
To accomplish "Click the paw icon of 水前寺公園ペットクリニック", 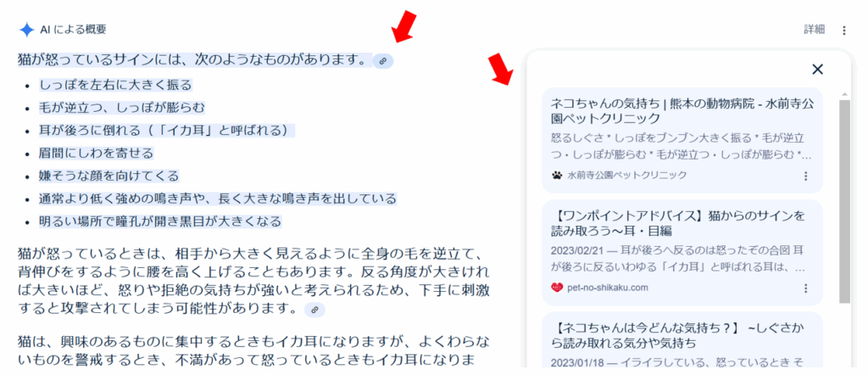I will click(557, 175).
